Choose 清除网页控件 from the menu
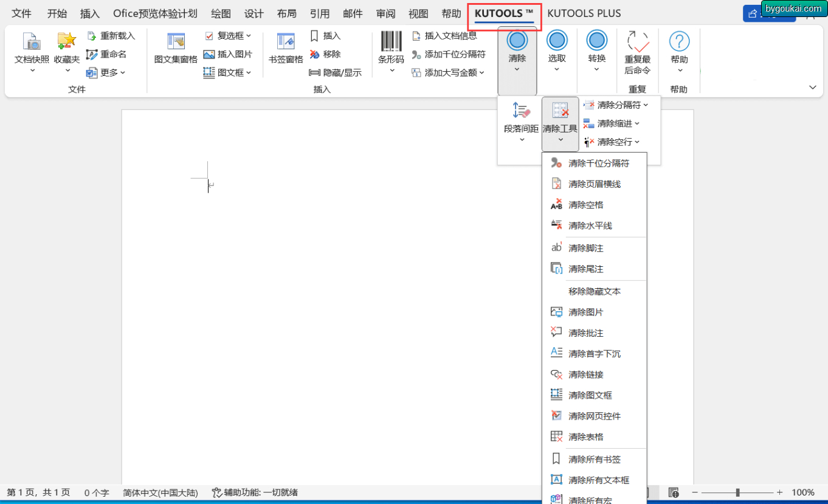The image size is (828, 504). (x=594, y=416)
